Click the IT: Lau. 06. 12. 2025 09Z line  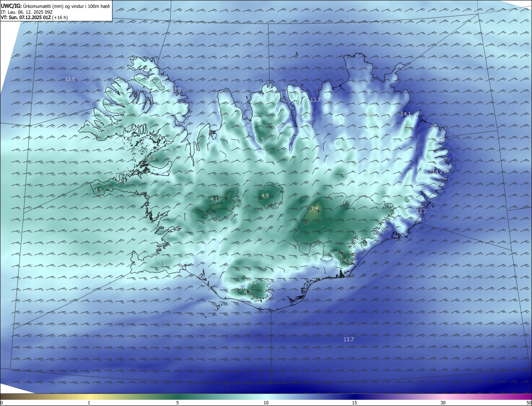point(27,12)
